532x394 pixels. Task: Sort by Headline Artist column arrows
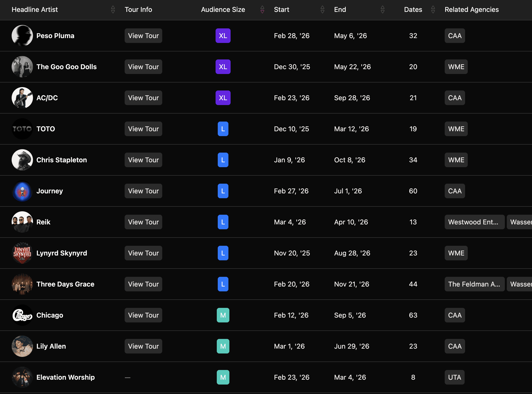(x=113, y=10)
